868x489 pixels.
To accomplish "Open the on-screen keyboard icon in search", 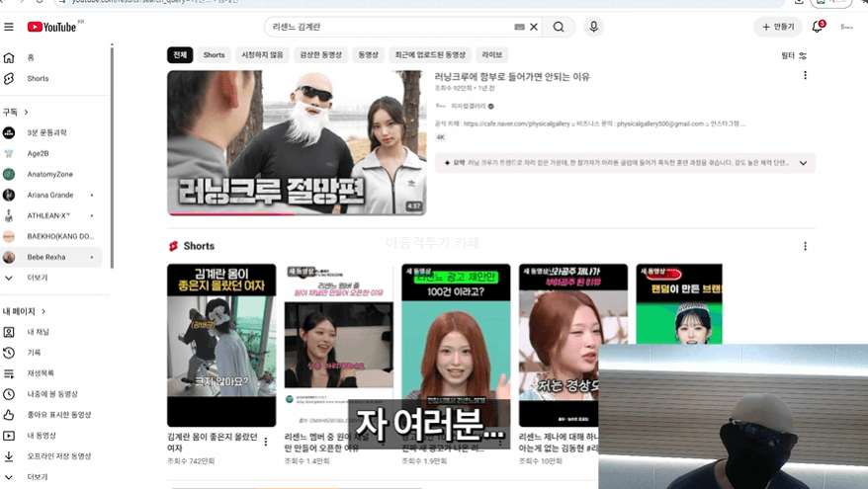I will (519, 27).
